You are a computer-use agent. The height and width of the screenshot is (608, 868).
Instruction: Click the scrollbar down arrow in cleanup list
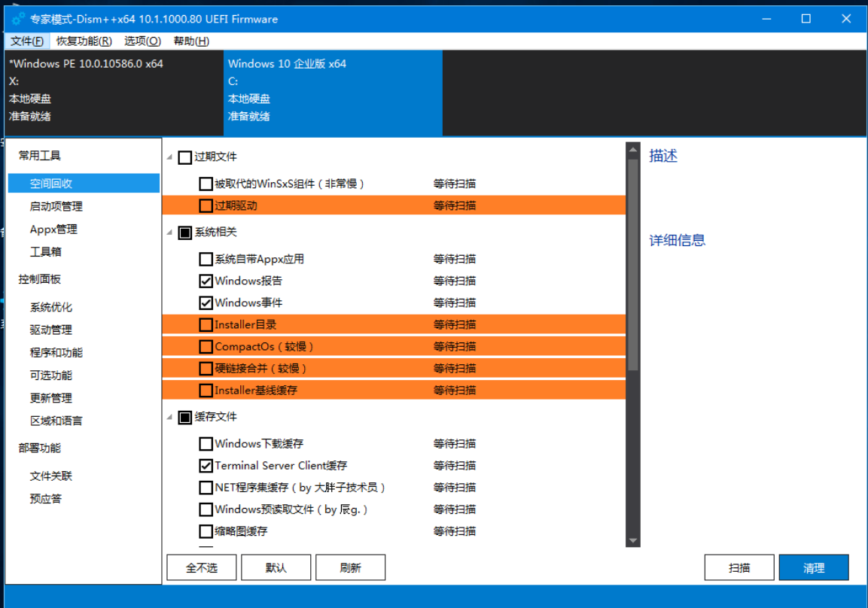(x=632, y=540)
